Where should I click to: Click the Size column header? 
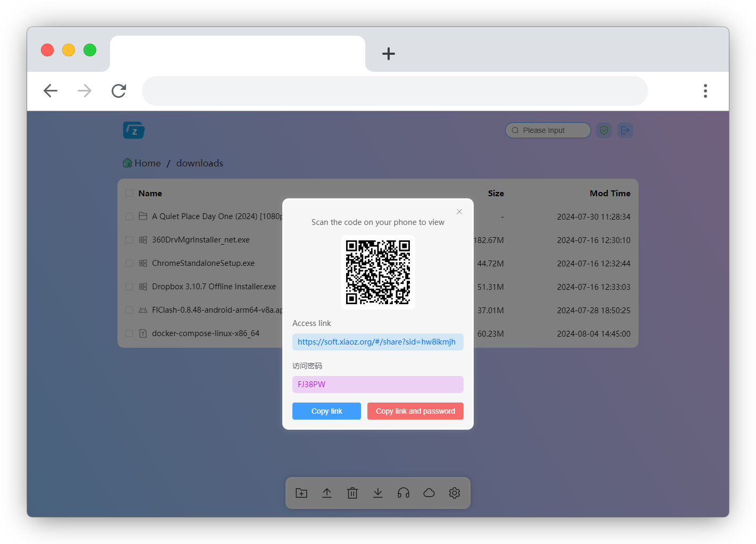pyautogui.click(x=496, y=194)
